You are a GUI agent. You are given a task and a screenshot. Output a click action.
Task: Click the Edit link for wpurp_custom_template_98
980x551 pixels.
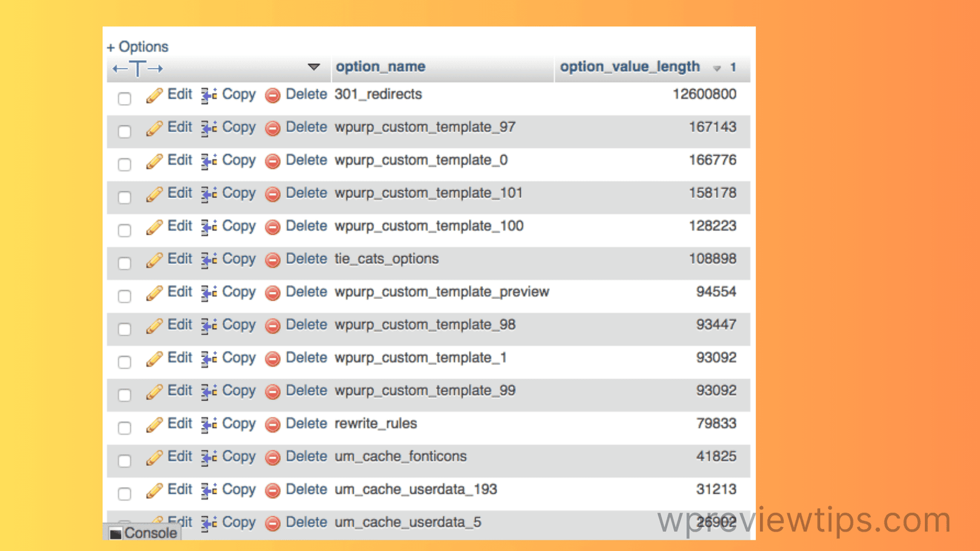click(179, 325)
